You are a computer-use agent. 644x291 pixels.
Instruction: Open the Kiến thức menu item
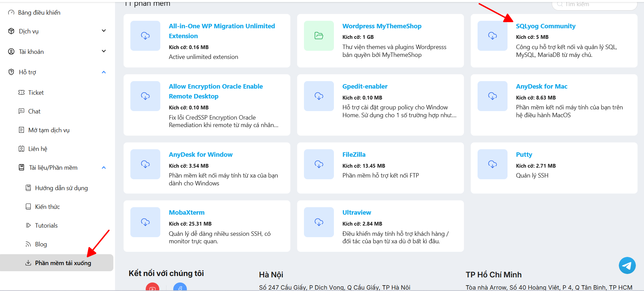(47, 206)
